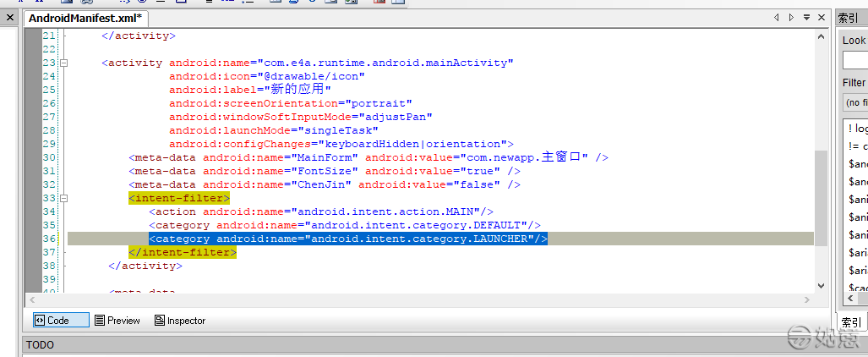The width and height of the screenshot is (868, 357).
Task: Switch to Preview view
Action: click(117, 321)
